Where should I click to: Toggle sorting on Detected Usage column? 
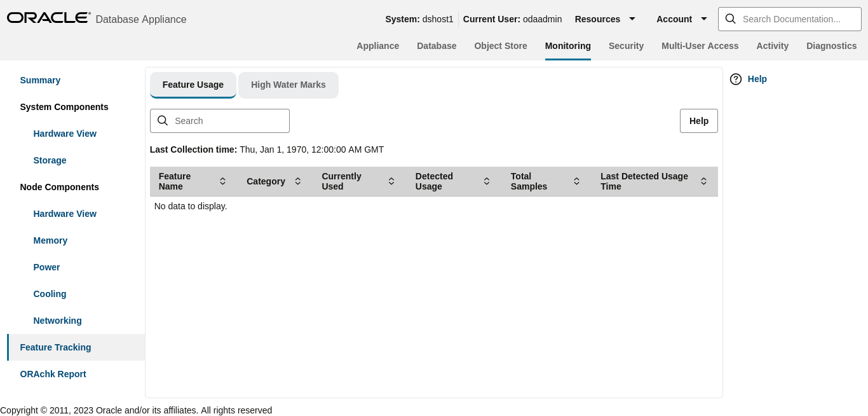pyautogui.click(x=486, y=181)
